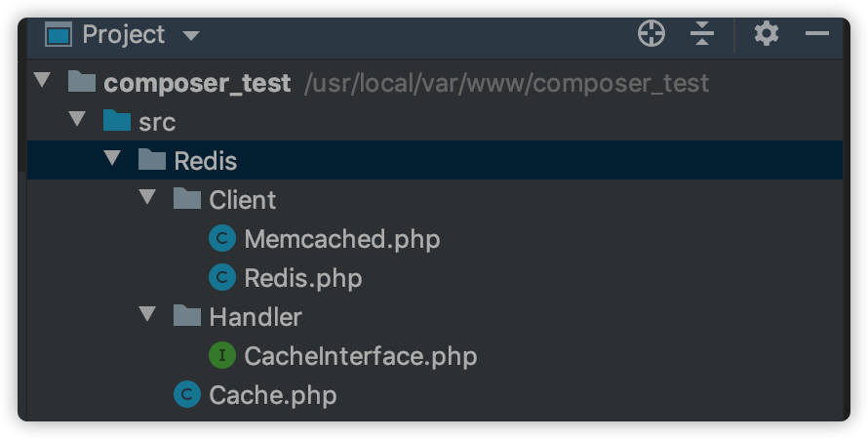The image size is (868, 439).
Task: Collapse the Handler folder arrow
Action: 148,315
